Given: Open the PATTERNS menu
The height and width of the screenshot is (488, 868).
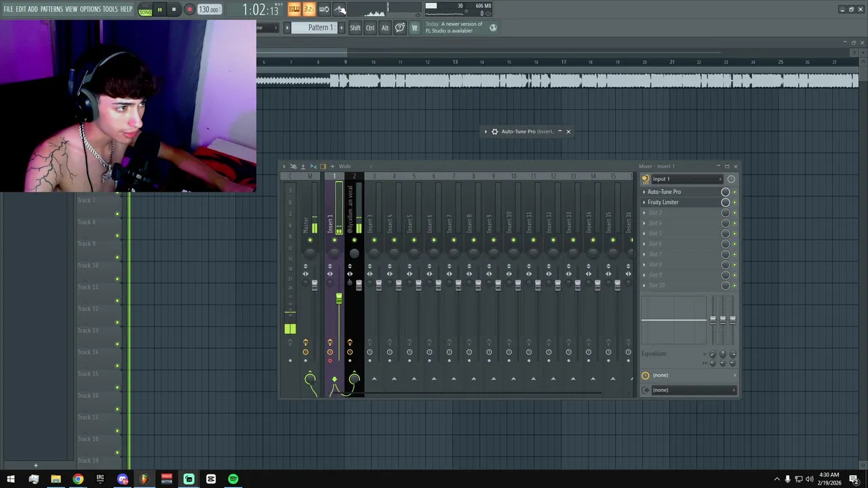Looking at the screenshot, I should click(52, 9).
